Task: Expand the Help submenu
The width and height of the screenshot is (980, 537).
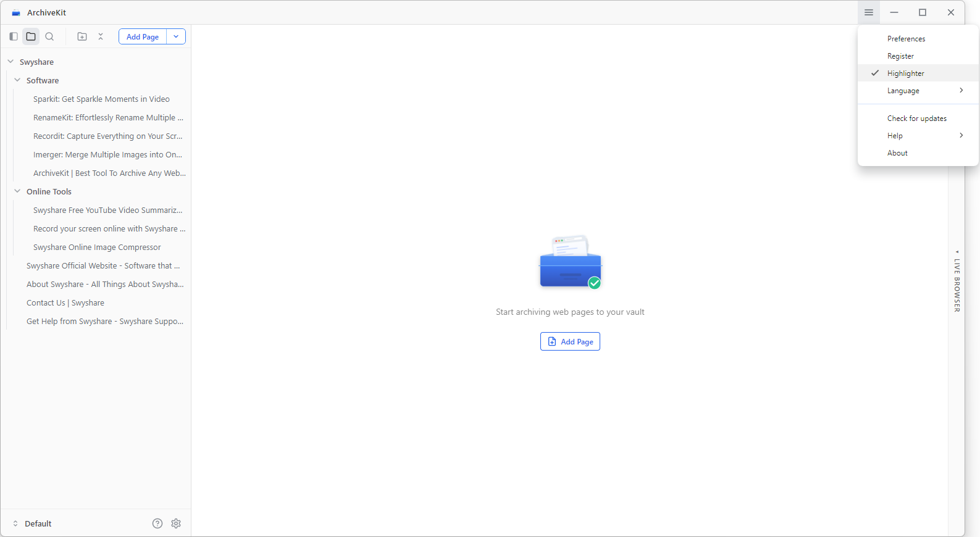Action: pyautogui.click(x=918, y=135)
